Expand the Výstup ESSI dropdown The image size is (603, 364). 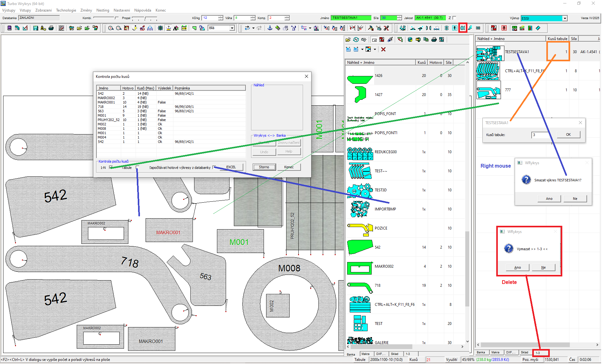coord(565,18)
